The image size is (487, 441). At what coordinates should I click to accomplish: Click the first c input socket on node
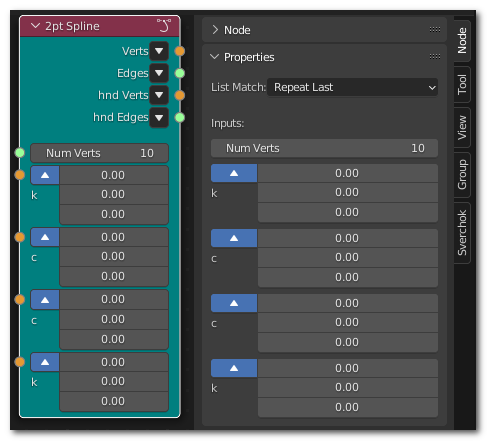(x=20, y=237)
